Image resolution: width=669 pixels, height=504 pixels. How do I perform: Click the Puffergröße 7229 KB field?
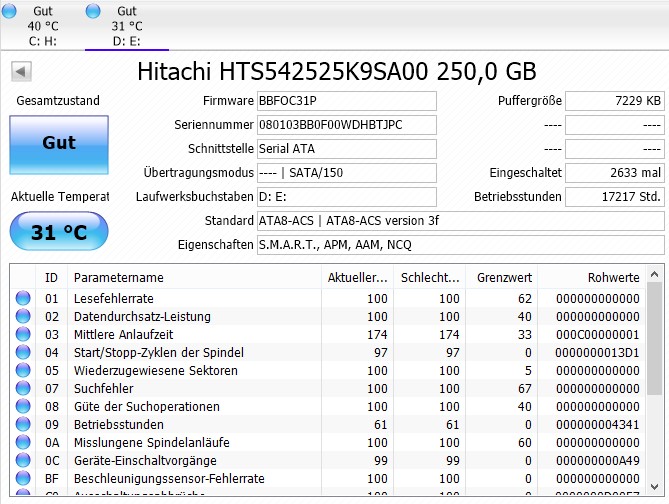[x=615, y=101]
